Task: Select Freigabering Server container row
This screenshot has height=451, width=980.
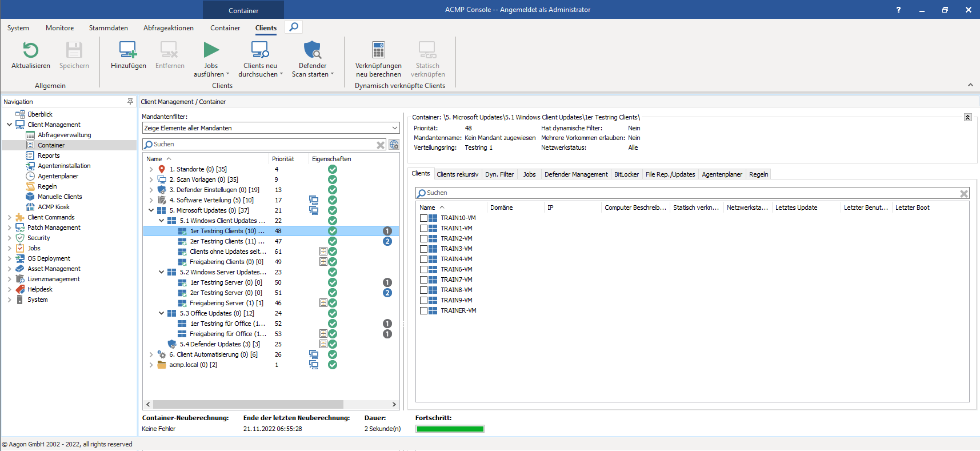Action: (x=271, y=303)
